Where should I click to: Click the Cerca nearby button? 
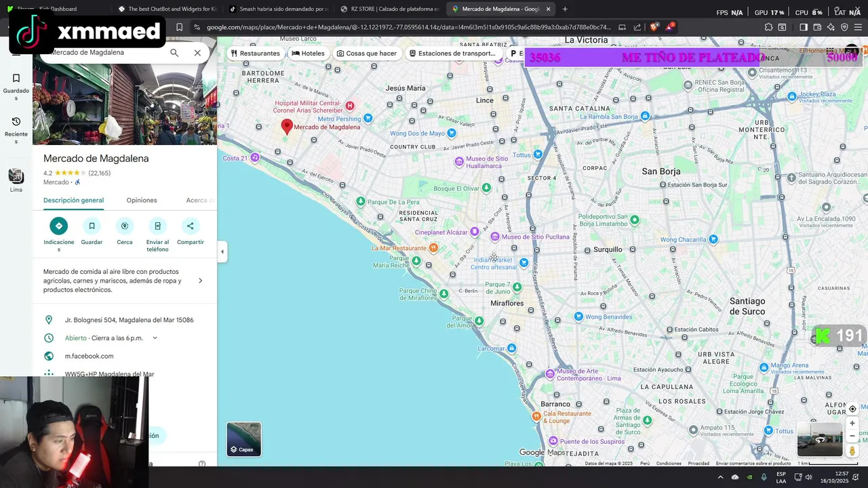pyautogui.click(x=125, y=226)
